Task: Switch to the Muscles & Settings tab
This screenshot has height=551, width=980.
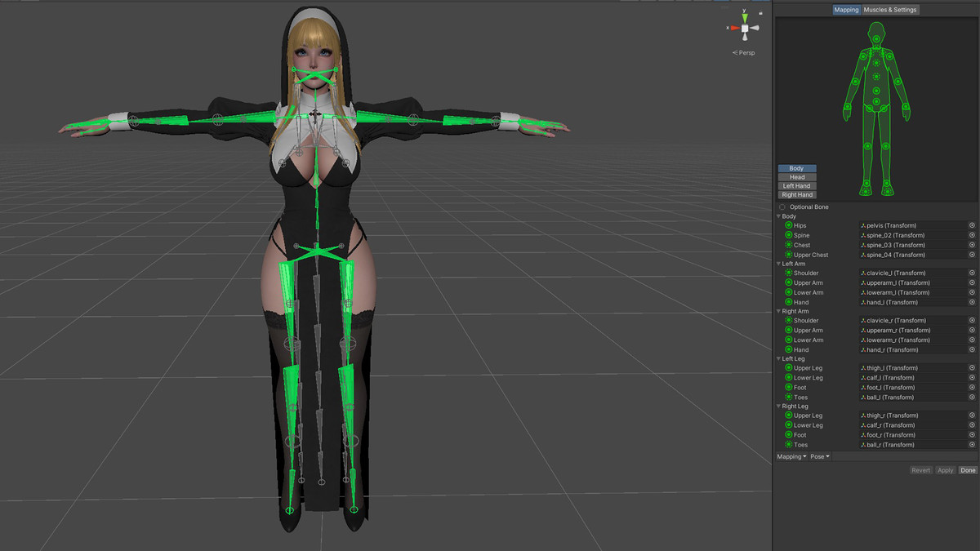Action: pos(891,10)
